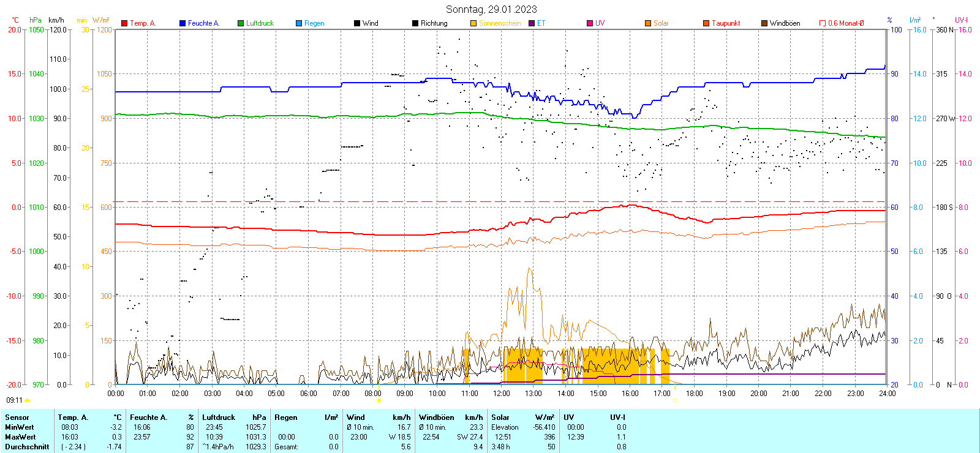Screen dimensions: 980x453
Task: Select the Windböen column header in the table
Action: pyautogui.click(x=437, y=417)
